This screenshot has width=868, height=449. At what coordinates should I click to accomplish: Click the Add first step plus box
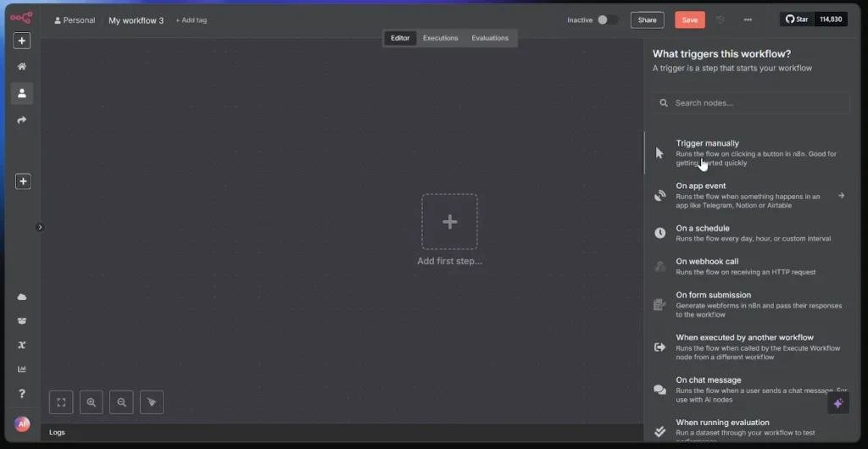pyautogui.click(x=449, y=222)
